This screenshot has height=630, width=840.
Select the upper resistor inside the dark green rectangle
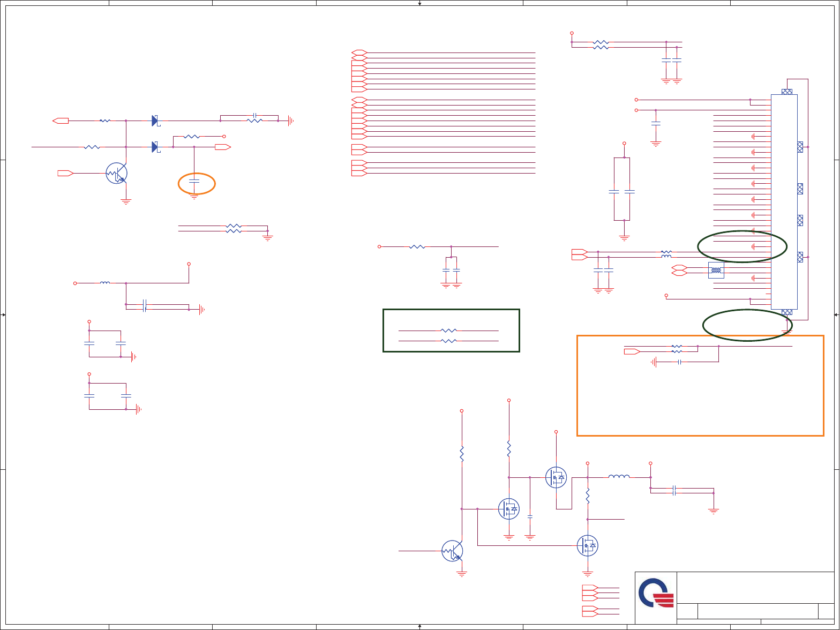(x=448, y=331)
